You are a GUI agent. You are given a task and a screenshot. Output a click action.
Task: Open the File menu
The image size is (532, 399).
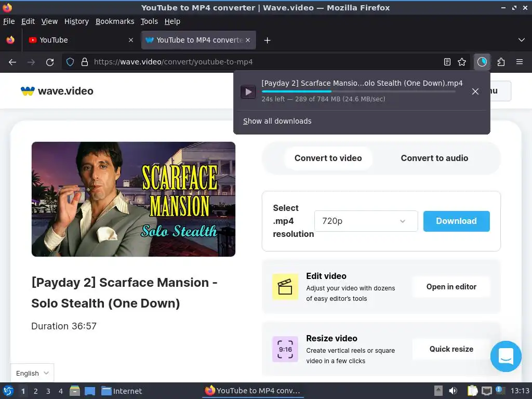click(x=9, y=21)
